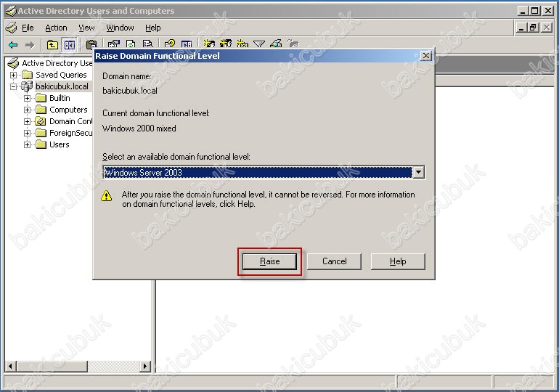The image size is (559, 392).
Task: Create a new organizational unit icon
Action: click(242, 44)
